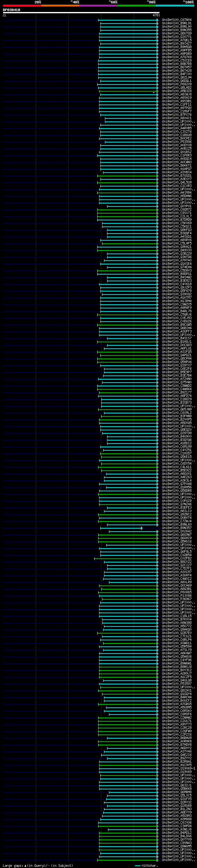Screen dimensions: 197x868
Task: Click the green alignment bar of A5B3Z8
Action: pos(129,91)
